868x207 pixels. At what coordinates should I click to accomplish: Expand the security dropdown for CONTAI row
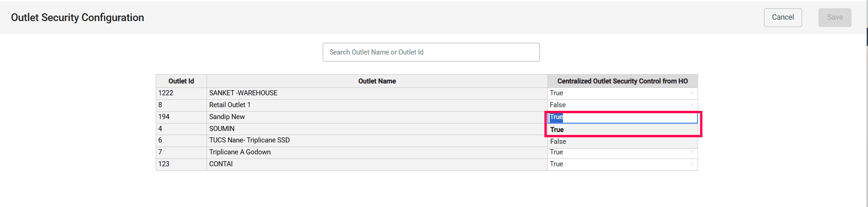(622, 164)
